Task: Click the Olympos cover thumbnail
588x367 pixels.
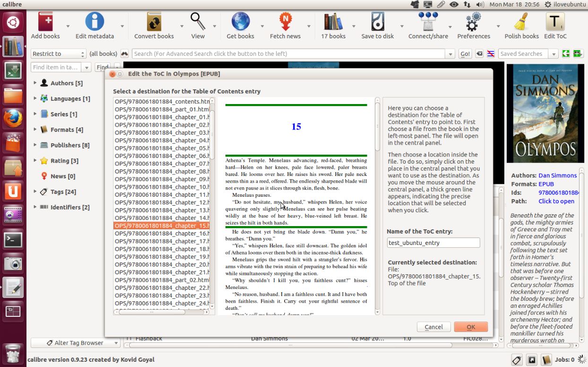Action: (x=545, y=114)
